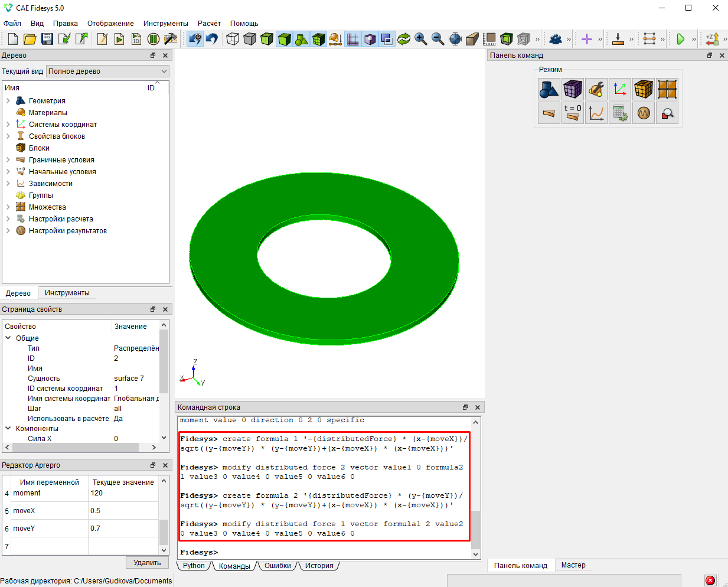Switch to the left-panel Инструменты tab
The width and height of the screenshot is (728, 587).
tap(67, 293)
